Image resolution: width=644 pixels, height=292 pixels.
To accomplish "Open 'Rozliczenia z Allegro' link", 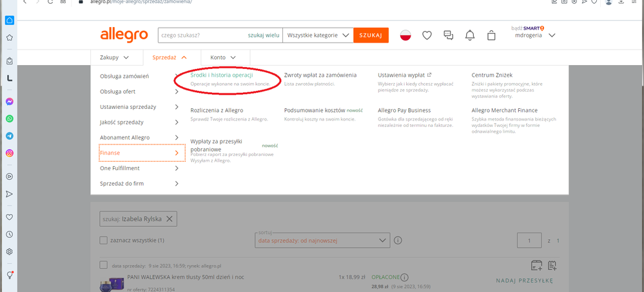I will coord(217,110).
